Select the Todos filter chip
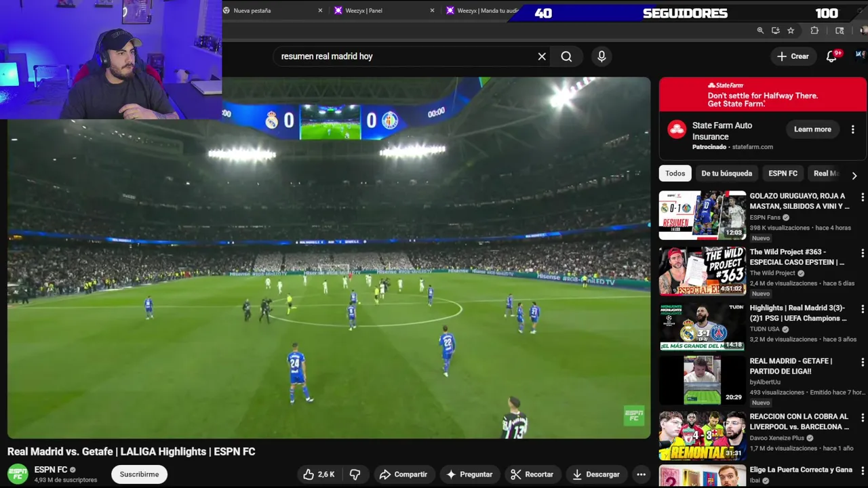 click(675, 174)
